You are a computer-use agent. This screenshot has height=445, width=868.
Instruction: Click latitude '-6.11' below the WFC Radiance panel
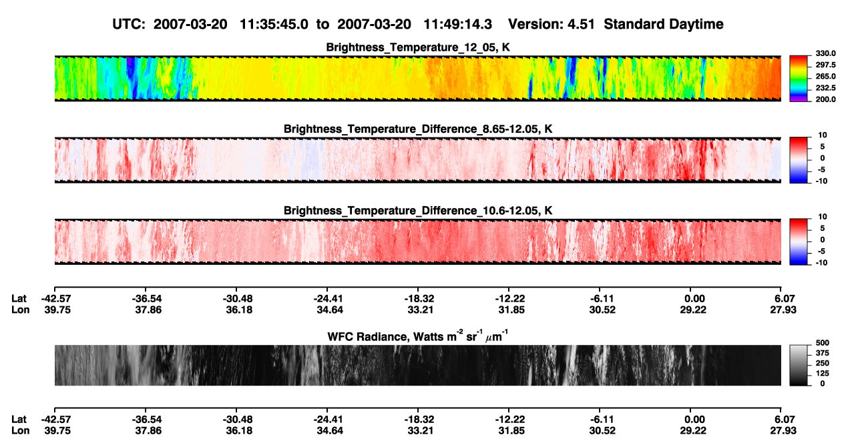(602, 420)
